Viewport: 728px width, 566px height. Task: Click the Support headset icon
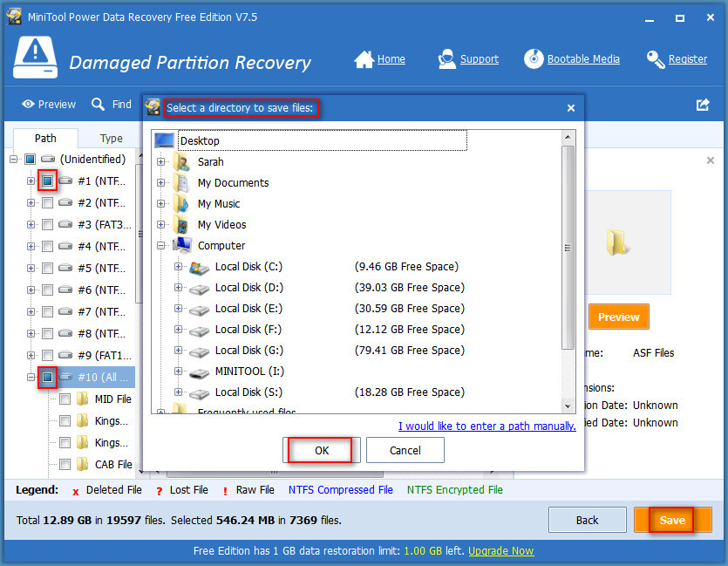click(446, 59)
